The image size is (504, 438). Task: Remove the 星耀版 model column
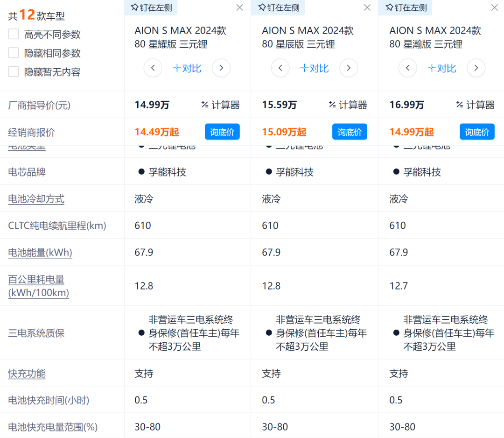click(x=239, y=7)
